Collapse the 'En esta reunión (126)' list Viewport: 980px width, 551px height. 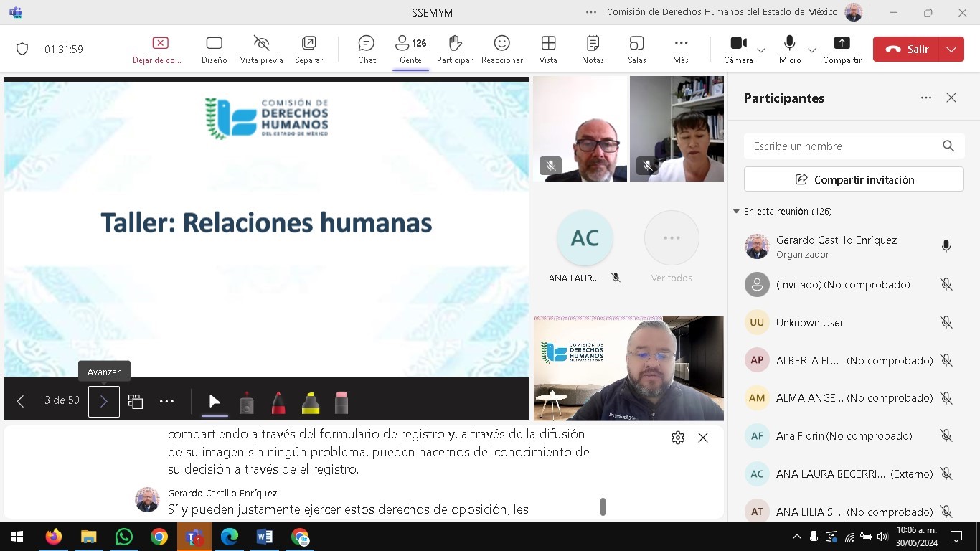pyautogui.click(x=736, y=212)
